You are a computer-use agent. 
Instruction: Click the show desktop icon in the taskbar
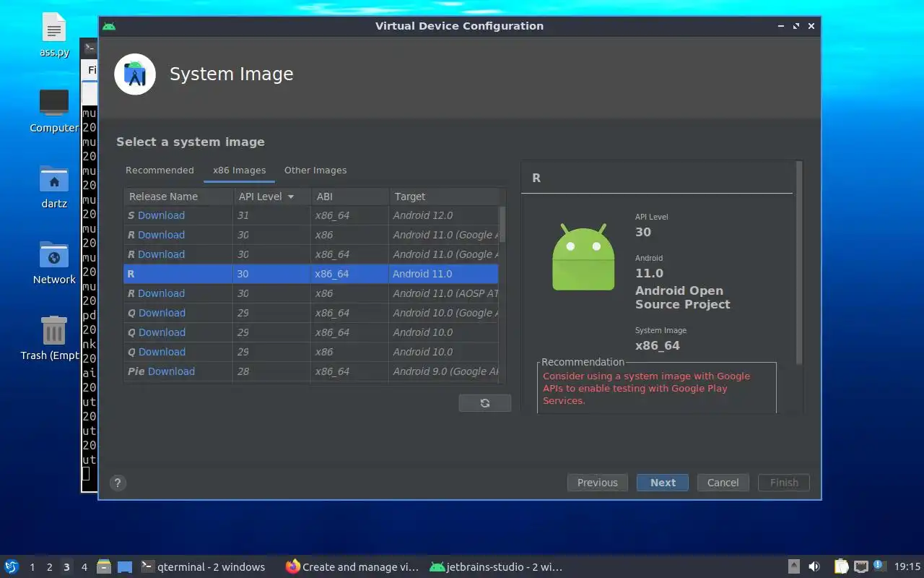[x=125, y=567]
